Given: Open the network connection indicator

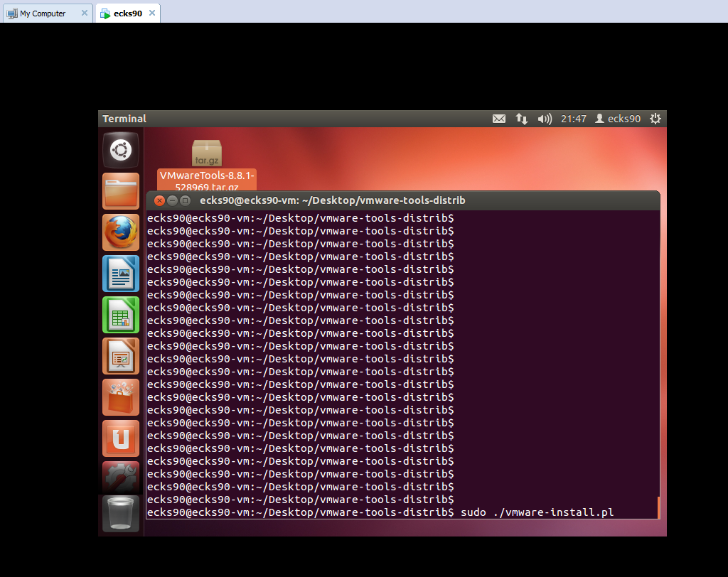Looking at the screenshot, I should pos(521,119).
